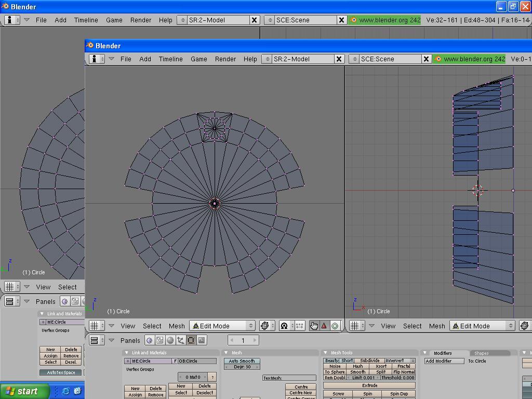Delete screen SR:2-Model in front window

pos(339,59)
